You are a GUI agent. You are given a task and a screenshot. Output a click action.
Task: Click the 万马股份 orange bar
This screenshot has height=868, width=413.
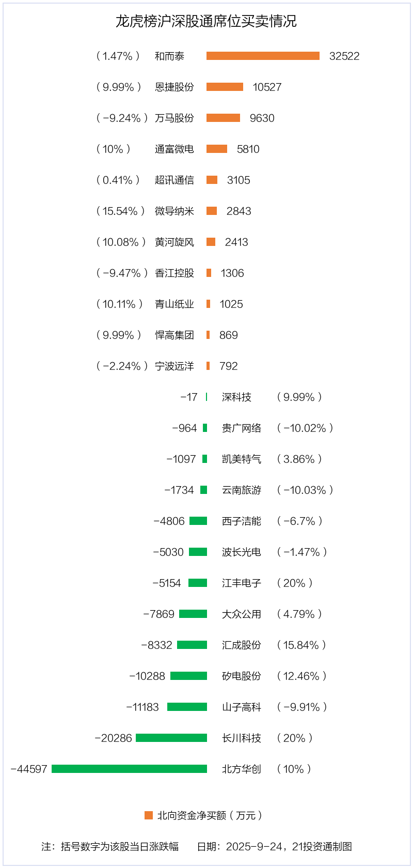pos(223,118)
